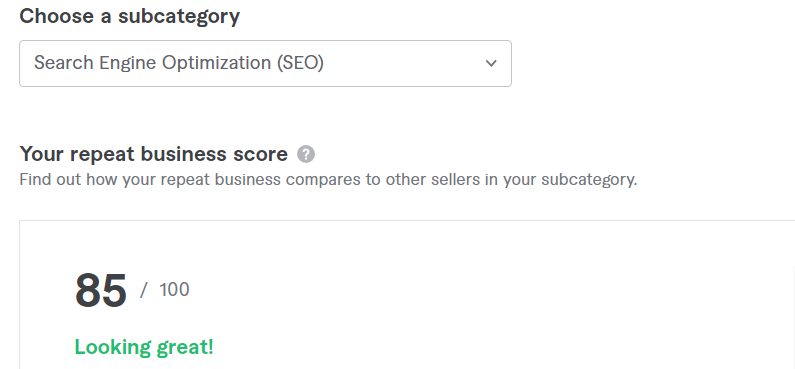Screen dimensions: 795x369
Task: Click the '/ 100' maximum score text
Action: (165, 289)
